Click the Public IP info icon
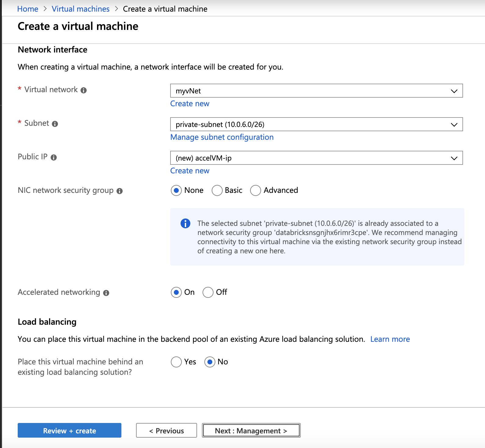The image size is (485, 448). click(54, 157)
